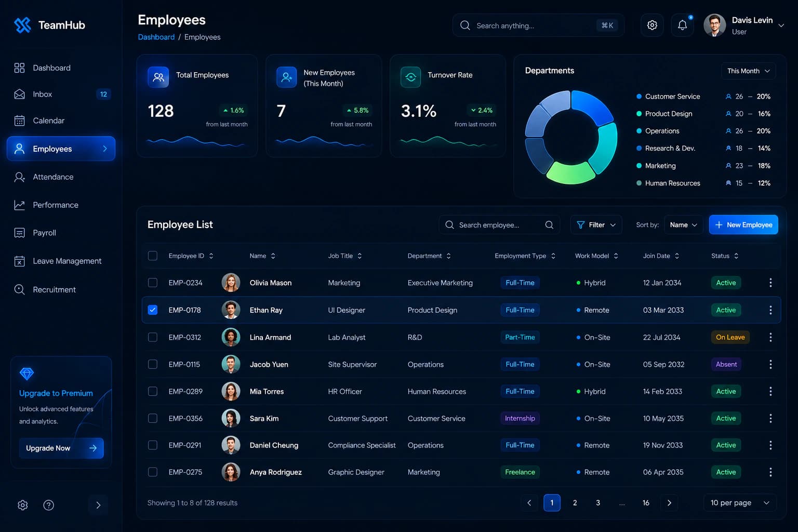The height and width of the screenshot is (532, 798).
Task: Open row actions menu for Lina Armand
Action: [x=770, y=337]
